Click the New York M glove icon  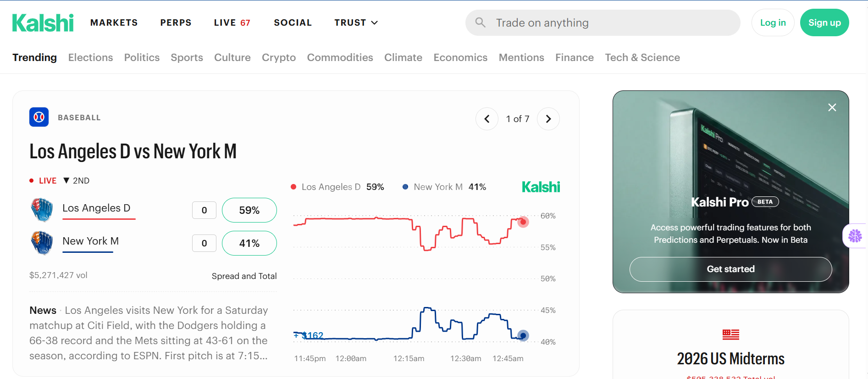coord(42,243)
